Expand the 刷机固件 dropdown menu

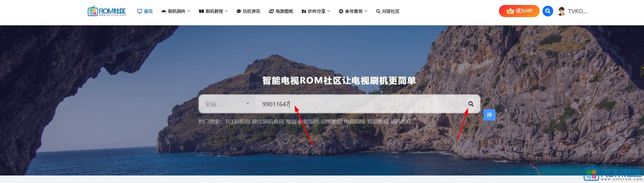point(176,11)
